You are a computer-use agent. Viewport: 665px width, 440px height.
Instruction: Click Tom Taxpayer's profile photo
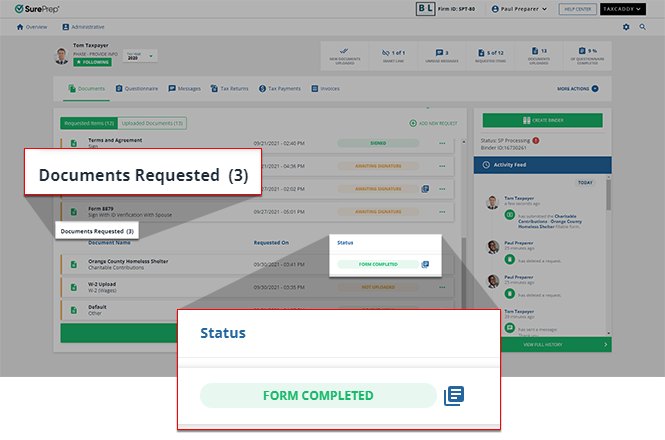61,56
